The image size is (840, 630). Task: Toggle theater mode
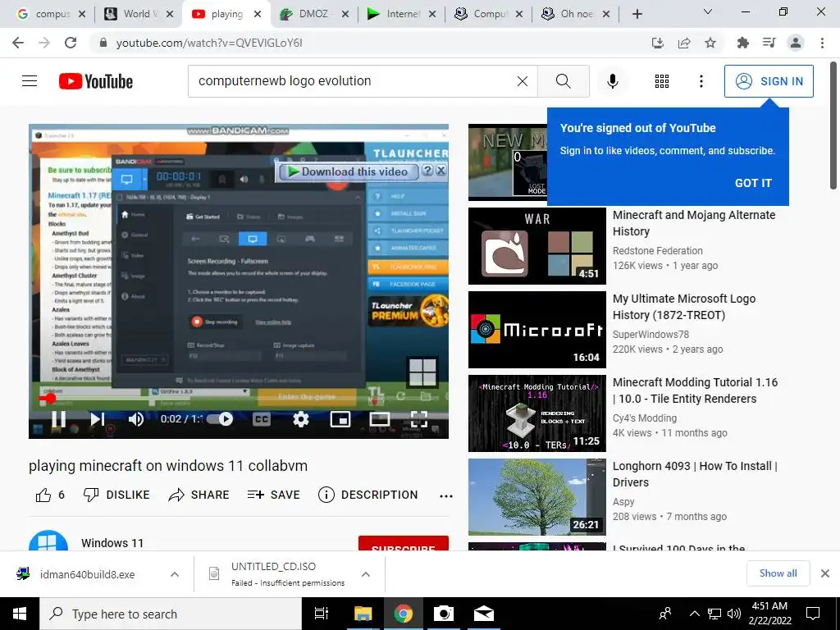point(379,419)
